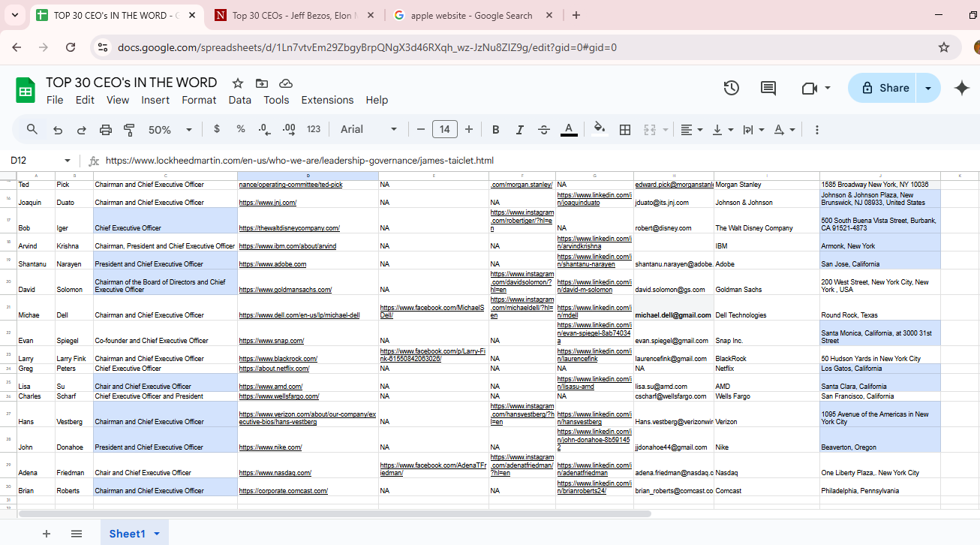The width and height of the screenshot is (980, 545).
Task: Open the horizontal align dropdown
Action: click(x=691, y=129)
